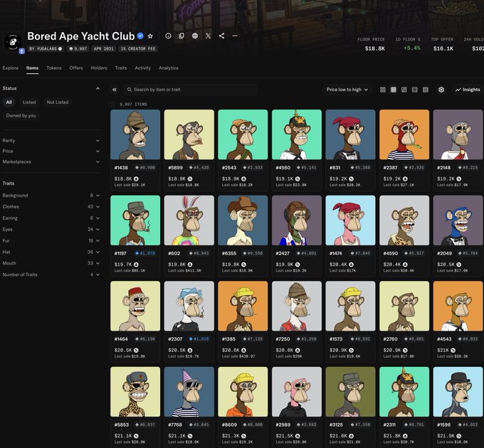Share the collection via share icon
The image size is (484, 448).
coord(221,36)
